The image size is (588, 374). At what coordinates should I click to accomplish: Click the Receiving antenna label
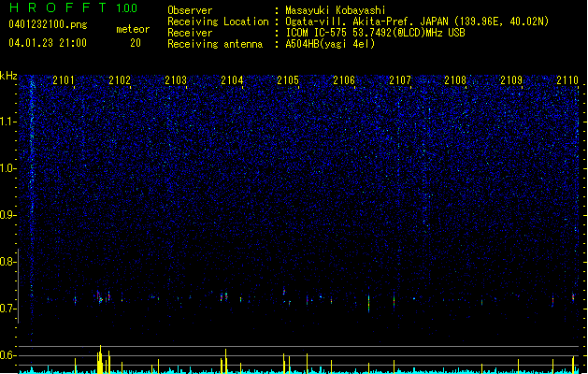point(215,44)
